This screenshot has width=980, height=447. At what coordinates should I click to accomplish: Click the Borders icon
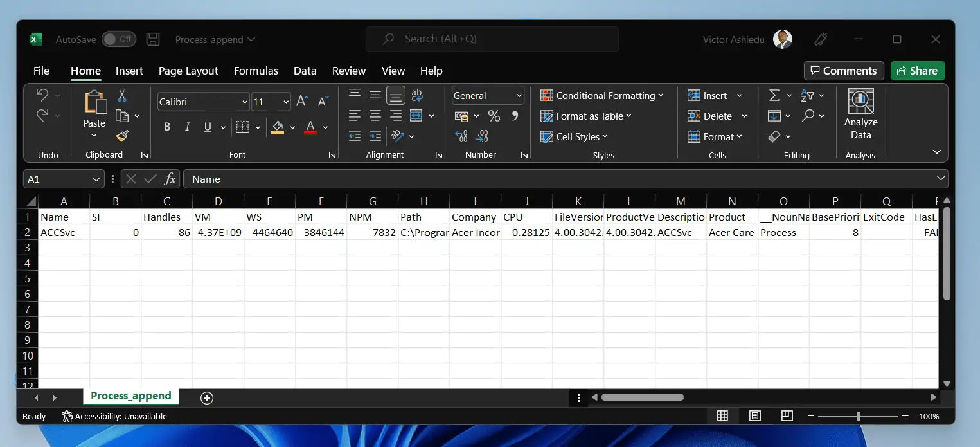pos(242,127)
